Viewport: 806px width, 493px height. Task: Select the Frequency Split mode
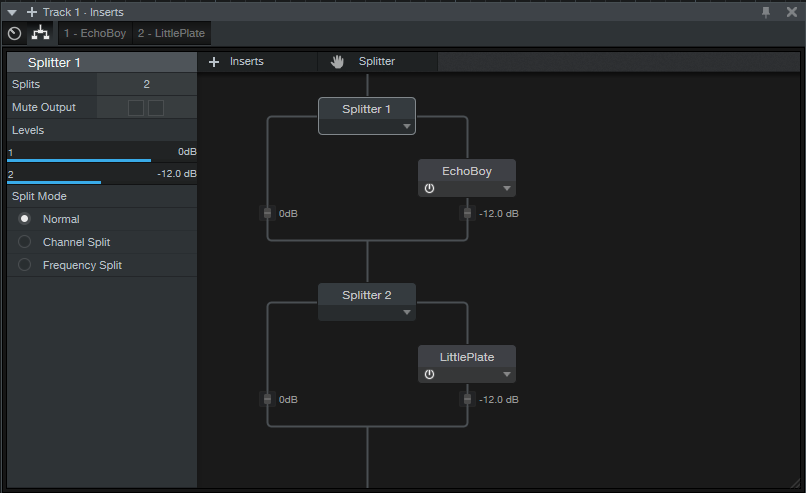pyautogui.click(x=24, y=265)
